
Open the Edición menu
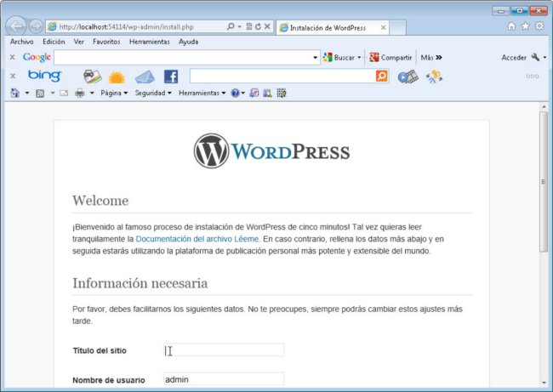coord(54,42)
